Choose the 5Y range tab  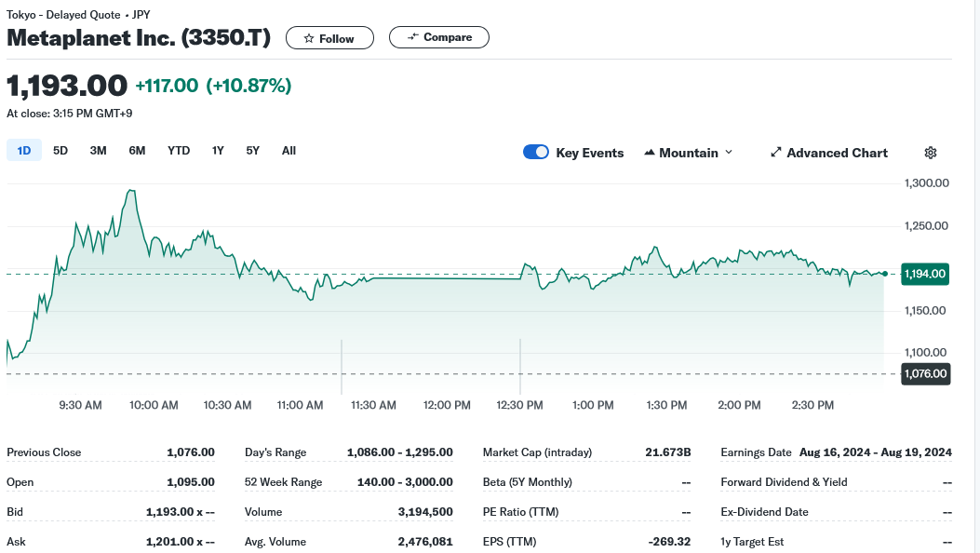click(252, 151)
